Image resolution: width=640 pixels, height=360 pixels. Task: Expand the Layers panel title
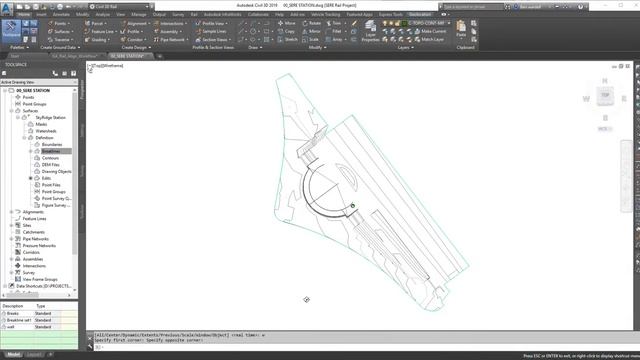[406, 47]
